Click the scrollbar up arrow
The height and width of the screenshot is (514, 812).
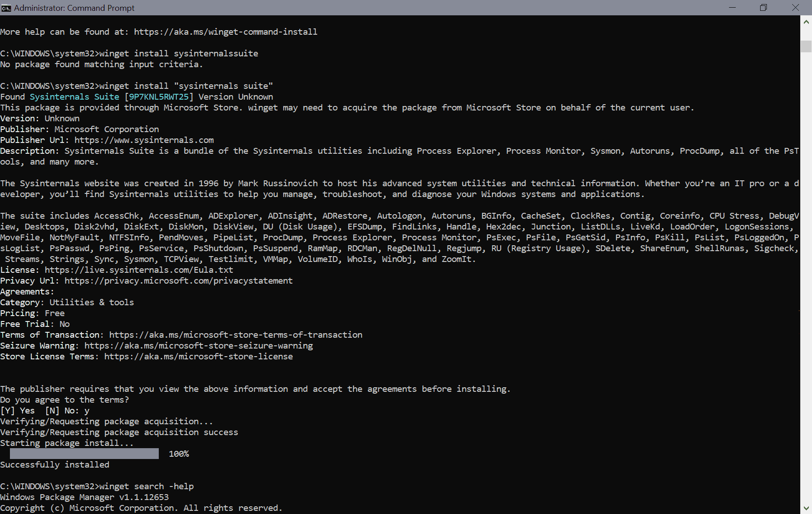pyautogui.click(x=806, y=21)
